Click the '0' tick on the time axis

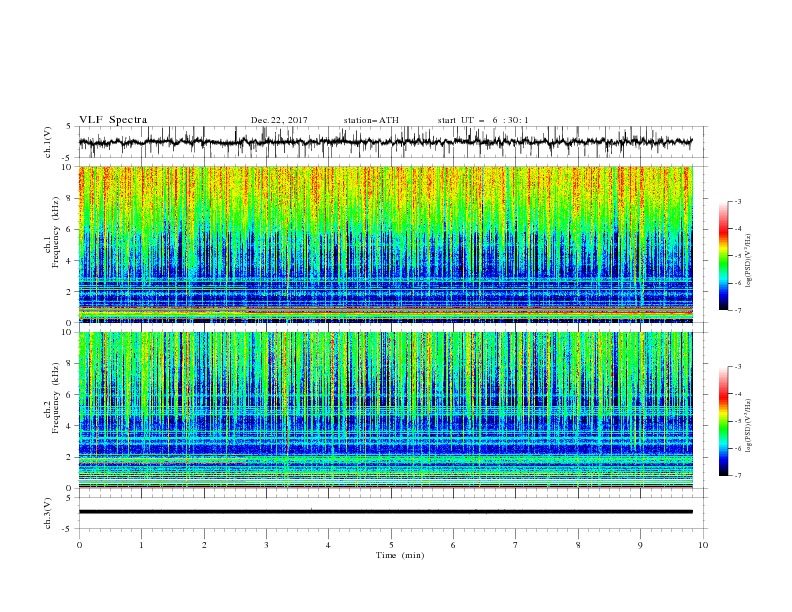tap(79, 545)
